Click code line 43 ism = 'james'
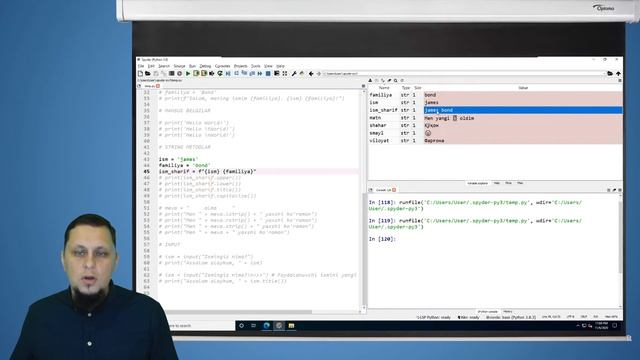 178,159
